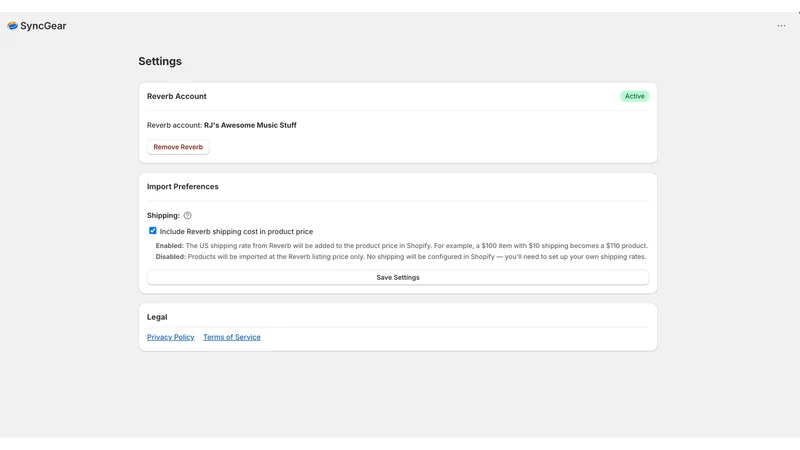
Task: Click the Disabled description text
Action: tap(401, 257)
